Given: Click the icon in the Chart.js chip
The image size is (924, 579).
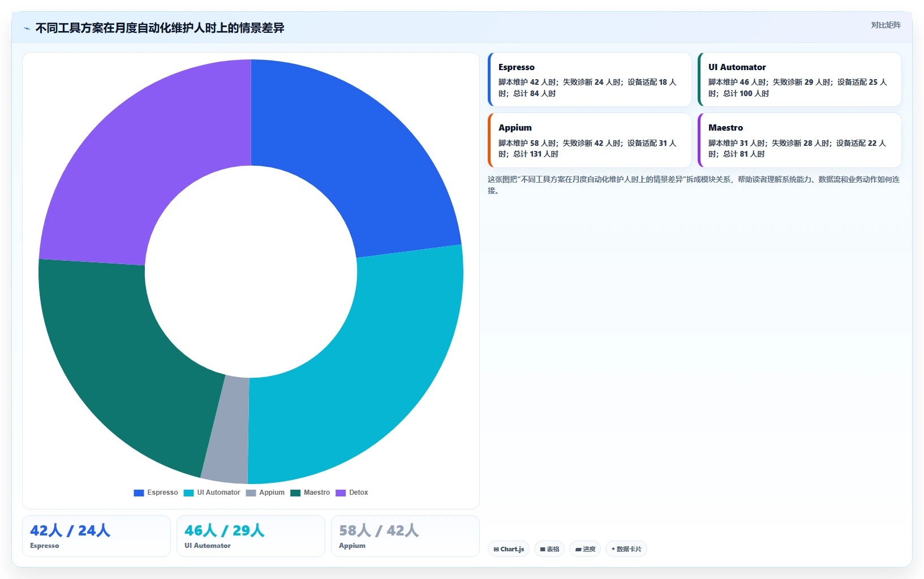Looking at the screenshot, I should pyautogui.click(x=496, y=549).
